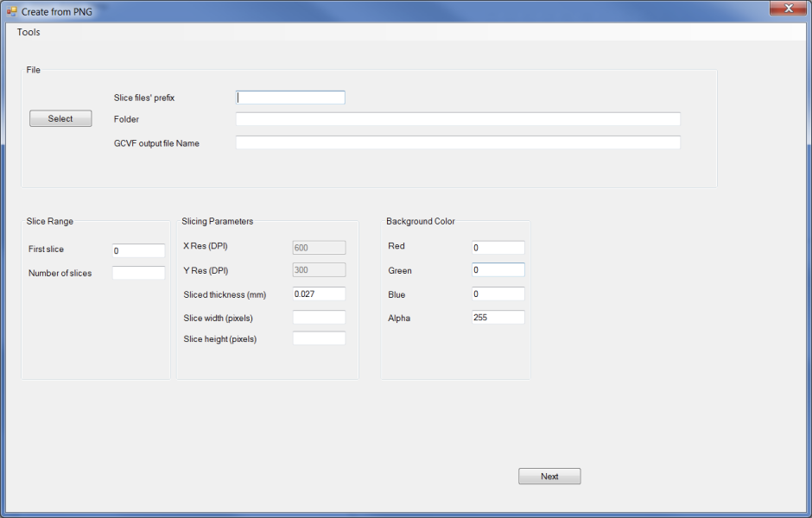The width and height of the screenshot is (812, 518).
Task: Click the "X Res (DPI)" label
Action: coord(206,246)
